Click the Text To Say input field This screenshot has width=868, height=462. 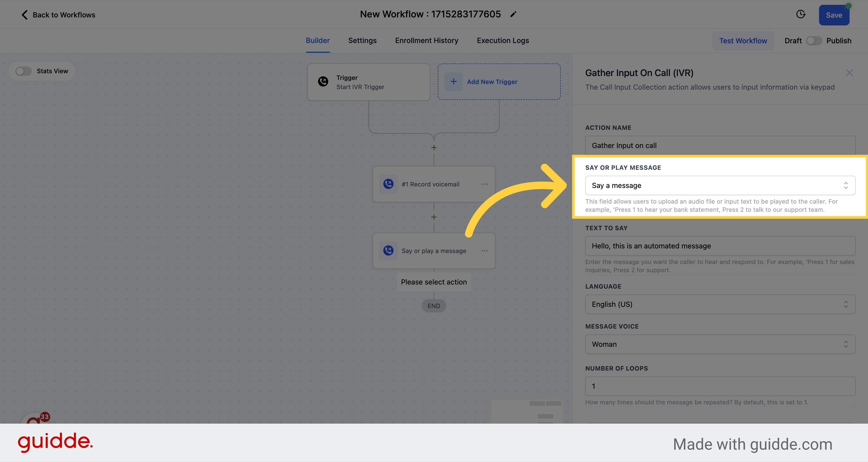[x=720, y=246]
